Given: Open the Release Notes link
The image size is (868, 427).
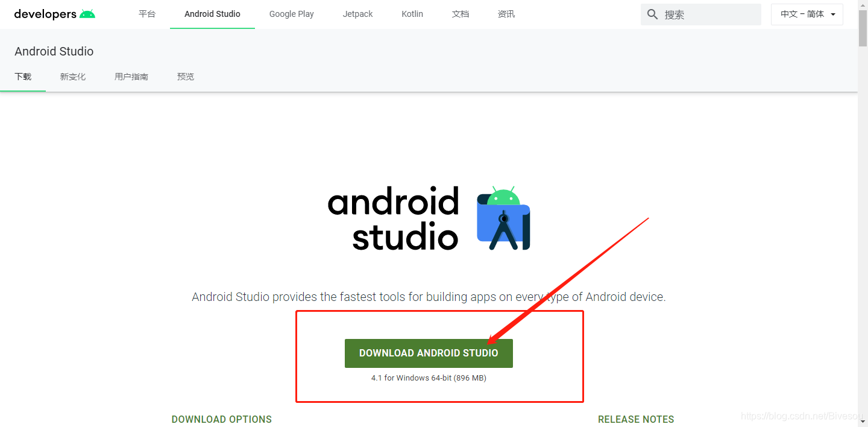Looking at the screenshot, I should (636, 419).
